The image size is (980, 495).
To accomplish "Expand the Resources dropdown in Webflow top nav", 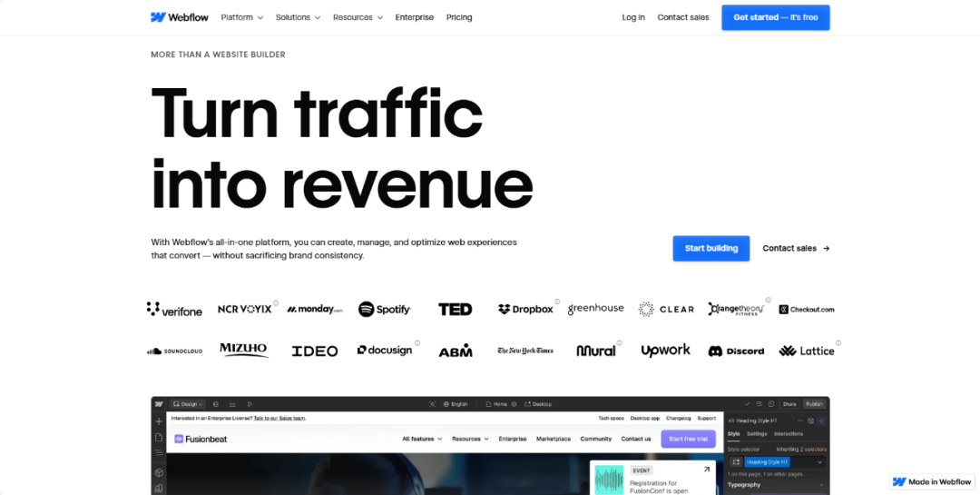I will pyautogui.click(x=358, y=17).
